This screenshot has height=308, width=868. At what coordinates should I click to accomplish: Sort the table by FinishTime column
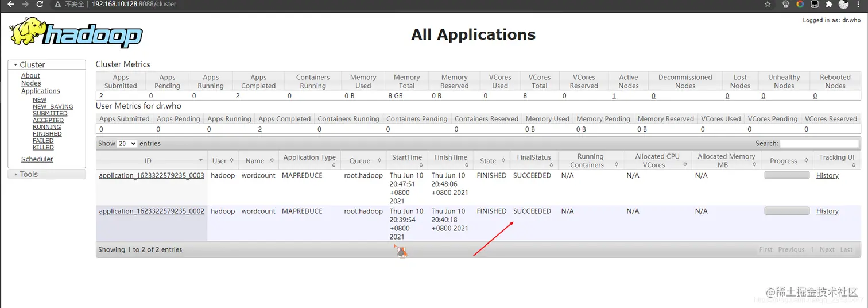click(x=451, y=161)
